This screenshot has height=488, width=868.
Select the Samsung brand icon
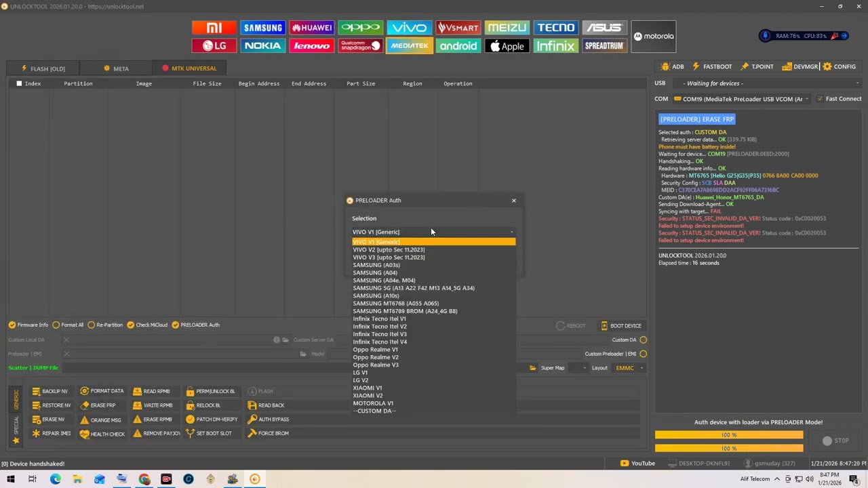(263, 28)
